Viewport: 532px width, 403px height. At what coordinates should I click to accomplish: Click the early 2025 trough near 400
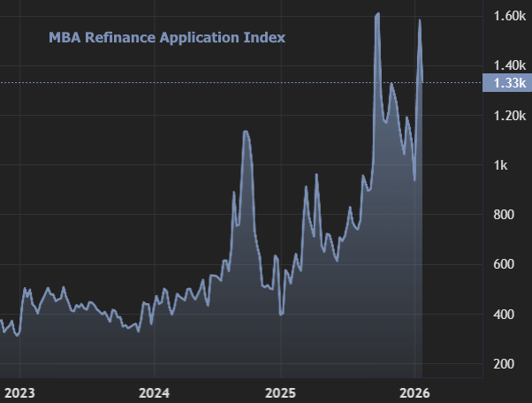[281, 314]
